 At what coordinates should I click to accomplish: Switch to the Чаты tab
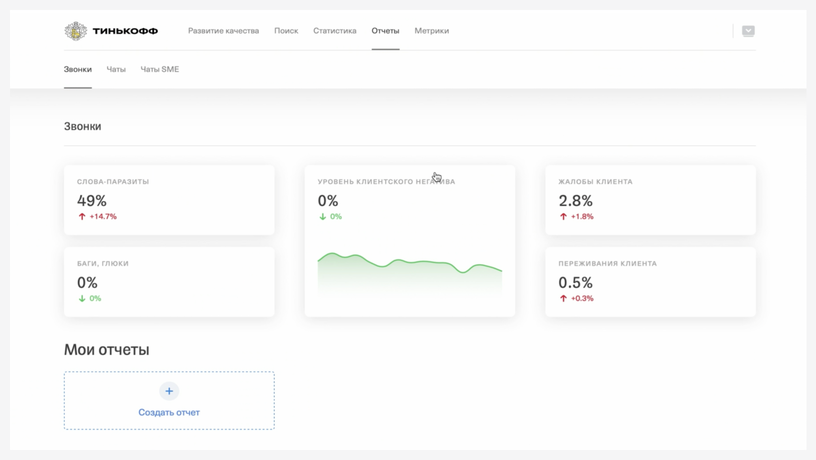[x=116, y=69]
